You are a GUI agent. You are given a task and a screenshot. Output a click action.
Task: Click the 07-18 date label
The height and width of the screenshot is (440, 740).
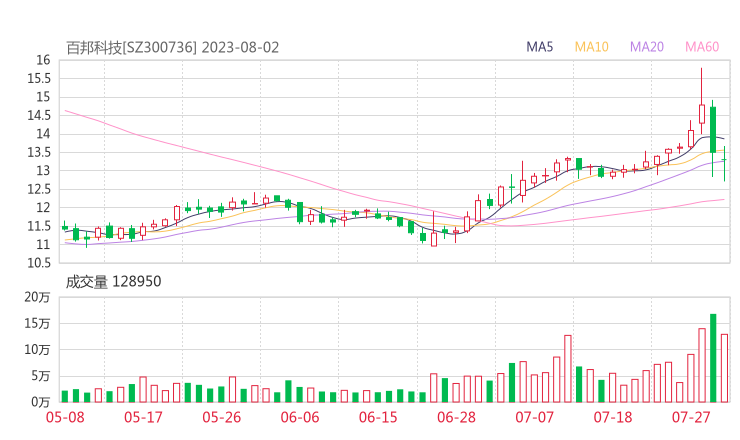[613, 417]
